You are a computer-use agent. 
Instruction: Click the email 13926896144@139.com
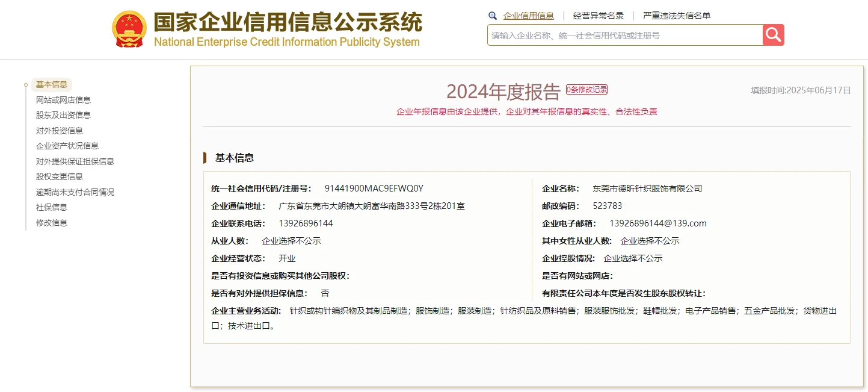point(658,223)
